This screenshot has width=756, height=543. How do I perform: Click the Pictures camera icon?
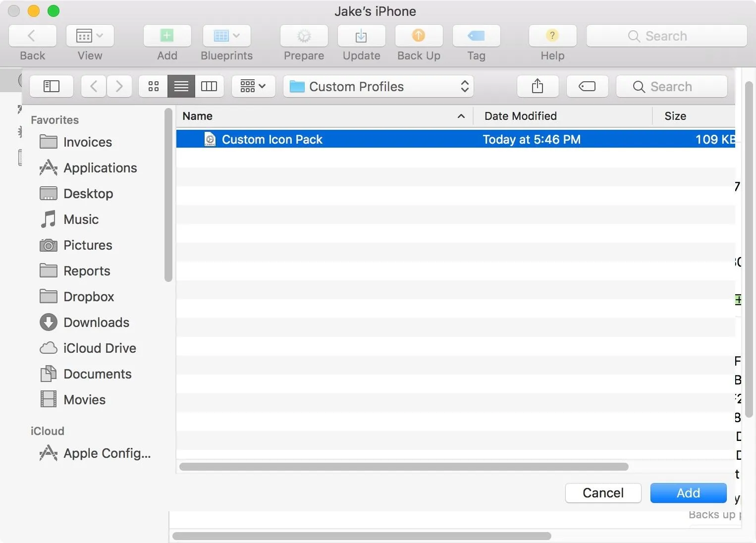click(48, 245)
